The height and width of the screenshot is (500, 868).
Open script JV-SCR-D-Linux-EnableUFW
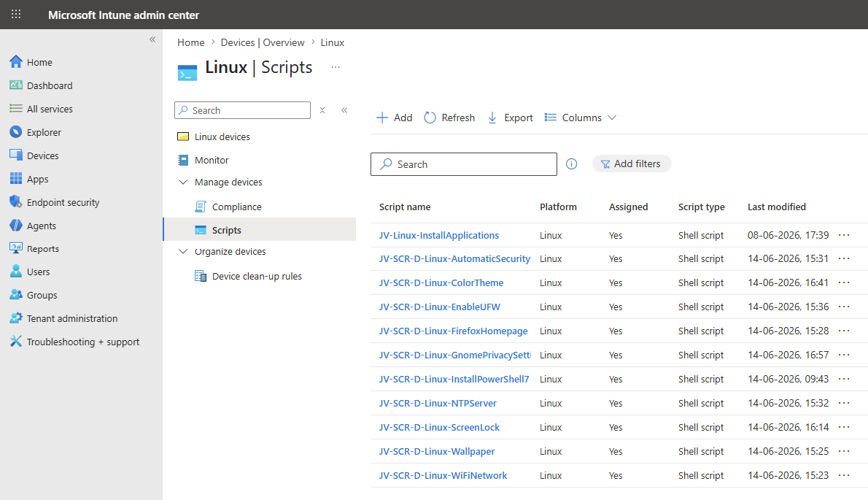tap(440, 306)
